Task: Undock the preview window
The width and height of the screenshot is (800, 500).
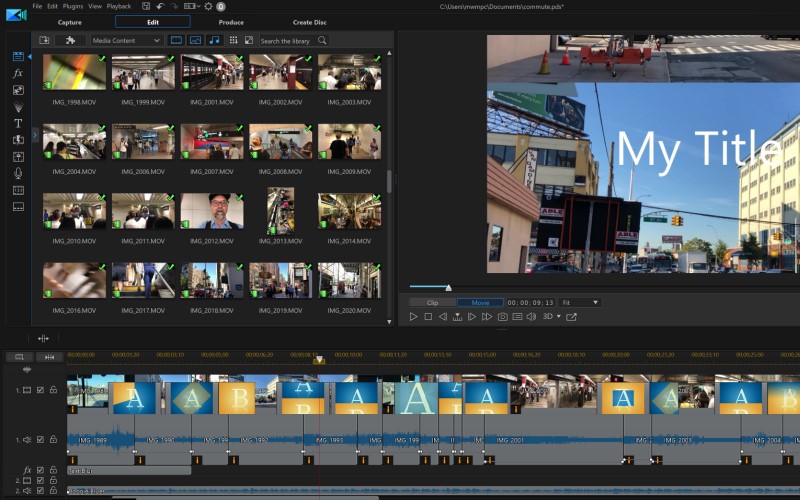Action: (x=571, y=317)
